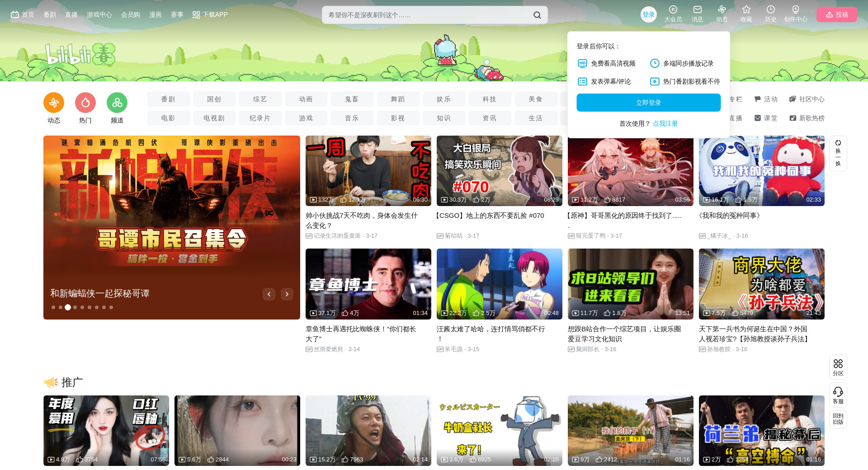Select the 电视剧 category tag

[x=214, y=118]
